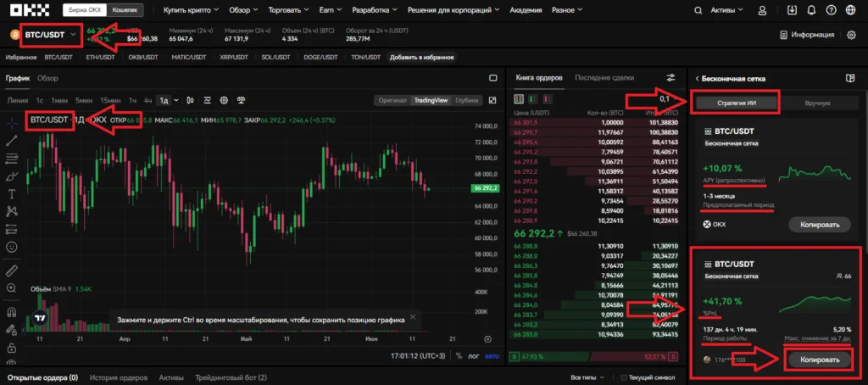
Task: Open chart indicators button
Action: tap(208, 100)
